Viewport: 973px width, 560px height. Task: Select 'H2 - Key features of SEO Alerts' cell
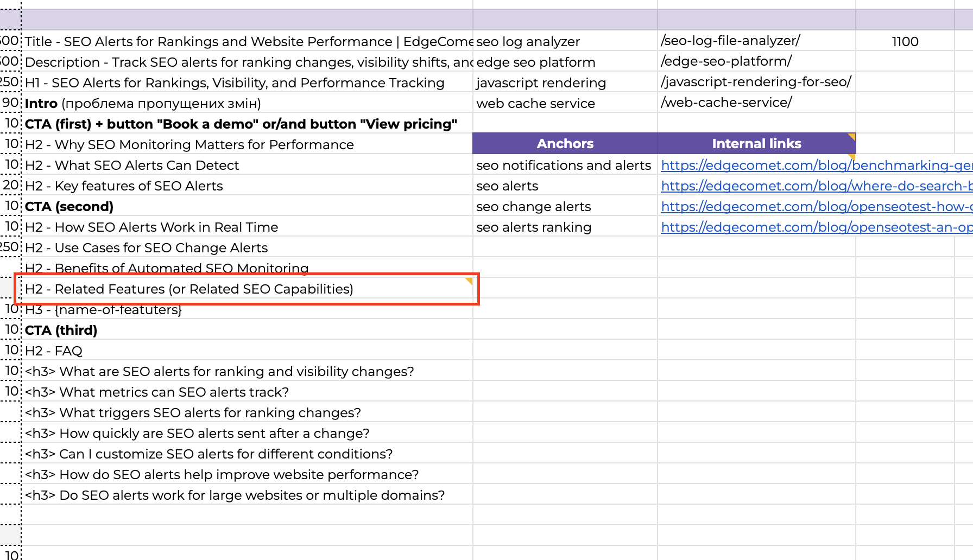pyautogui.click(x=247, y=186)
